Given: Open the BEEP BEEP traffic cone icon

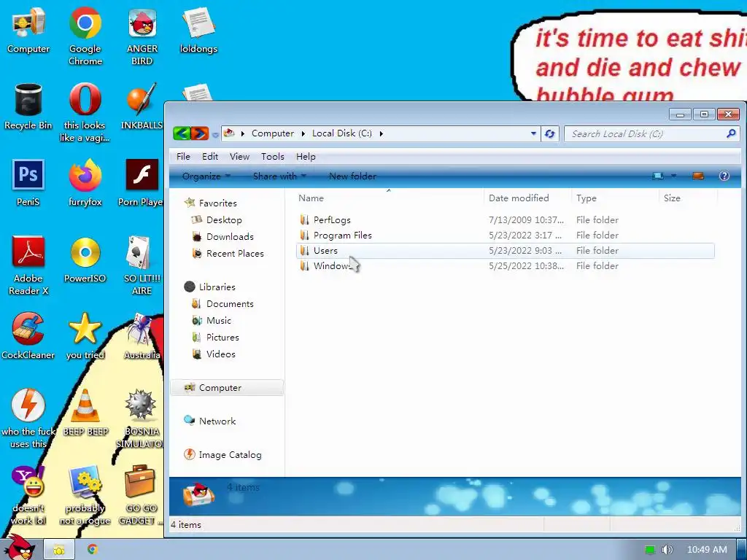Looking at the screenshot, I should [85, 413].
